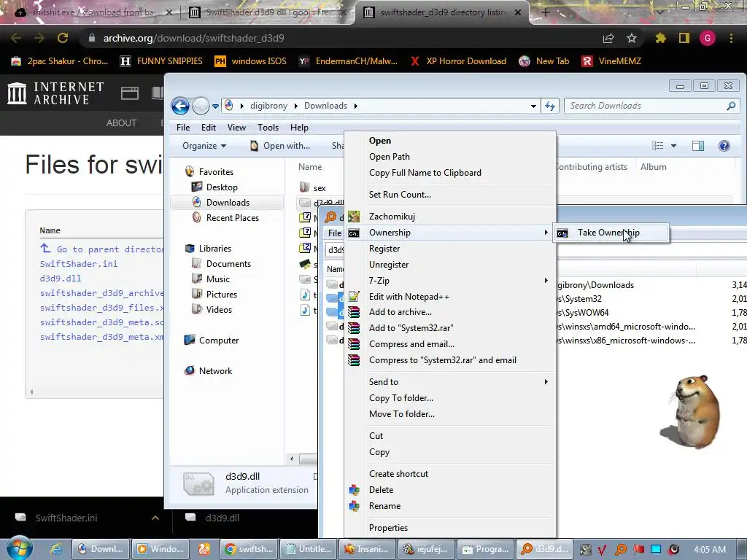Open the windows ISOS bookmark
This screenshot has width=747, height=560.
pyautogui.click(x=251, y=61)
